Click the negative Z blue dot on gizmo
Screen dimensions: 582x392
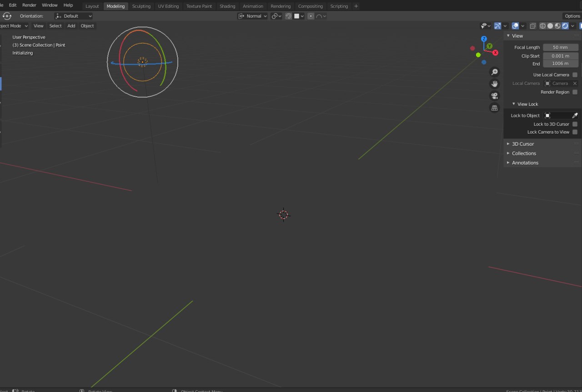click(484, 62)
